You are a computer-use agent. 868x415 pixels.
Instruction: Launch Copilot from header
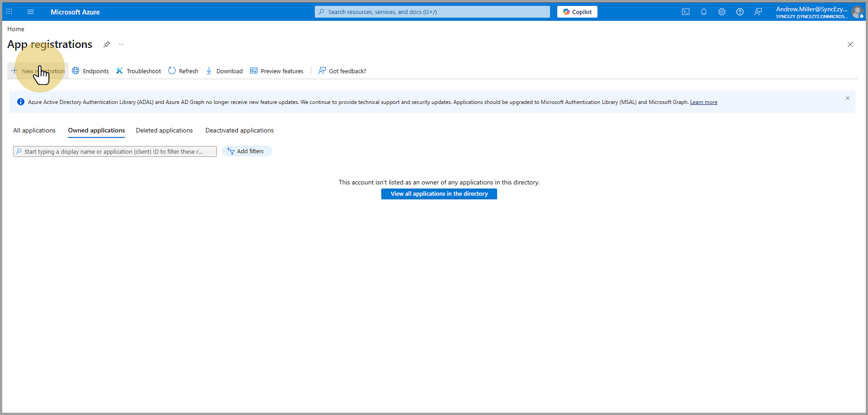pos(577,12)
